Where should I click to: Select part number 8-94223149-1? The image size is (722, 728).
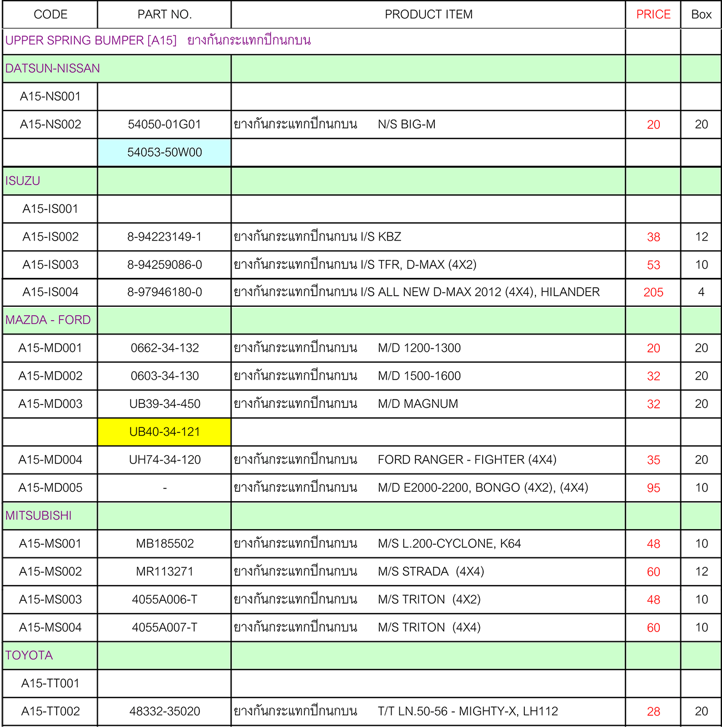(164, 237)
